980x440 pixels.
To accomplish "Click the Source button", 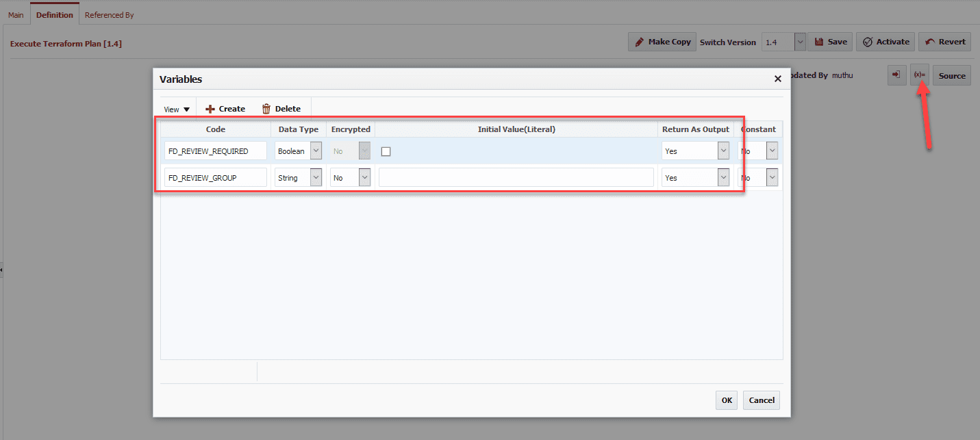I will click(x=952, y=75).
